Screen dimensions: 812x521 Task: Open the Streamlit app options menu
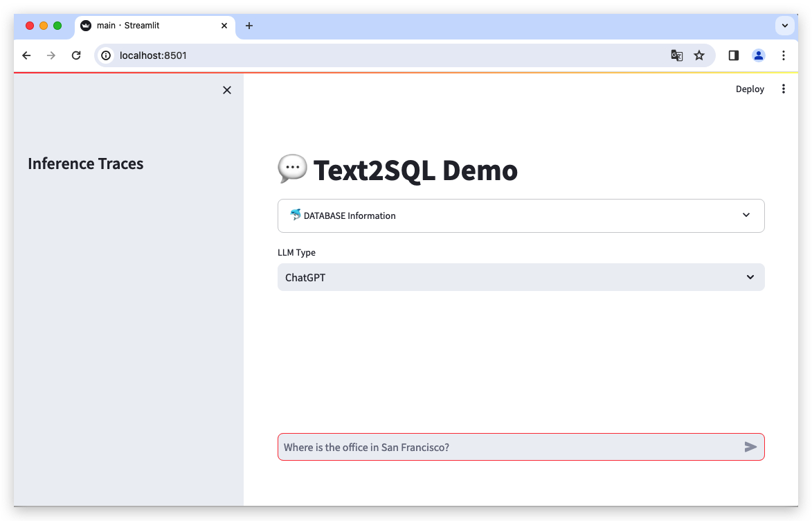[783, 89]
